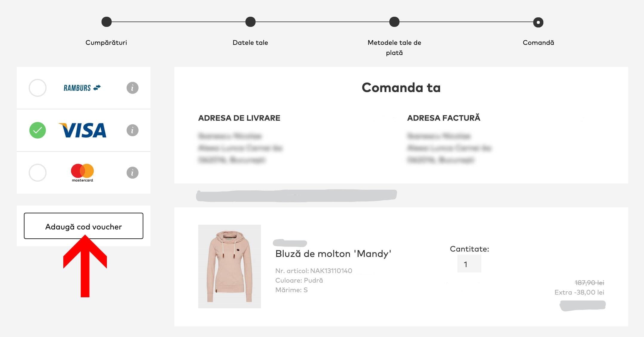This screenshot has width=644, height=337.
Task: Click the Metodele tale de plată step circle
Action: [x=394, y=22]
